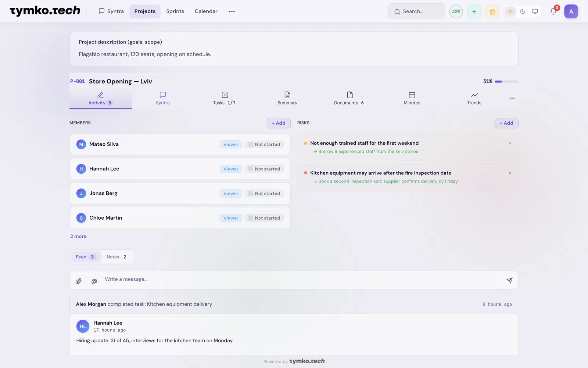Go to the Syntra navigation item
588x368 pixels.
coord(111,11)
